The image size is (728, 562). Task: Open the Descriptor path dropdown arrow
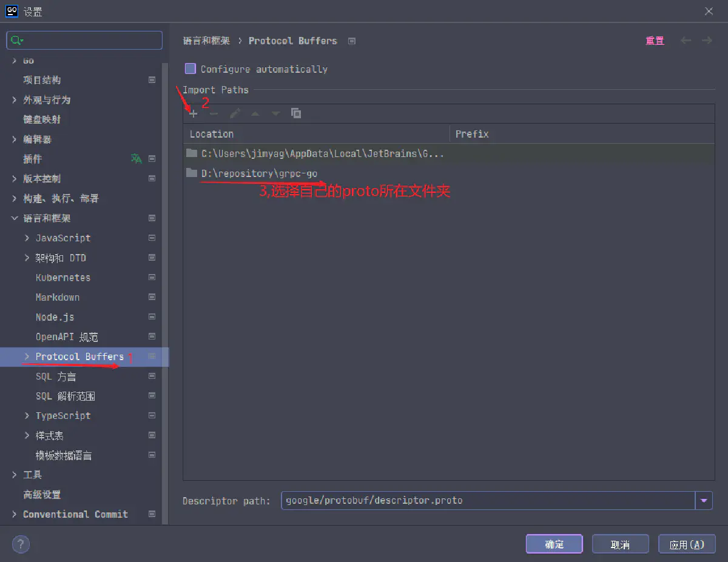[704, 501]
